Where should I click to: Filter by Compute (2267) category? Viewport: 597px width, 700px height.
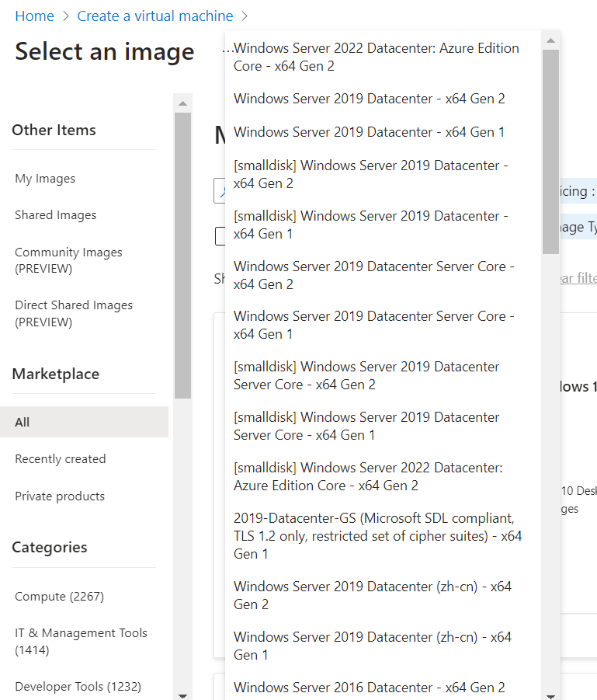pos(59,597)
